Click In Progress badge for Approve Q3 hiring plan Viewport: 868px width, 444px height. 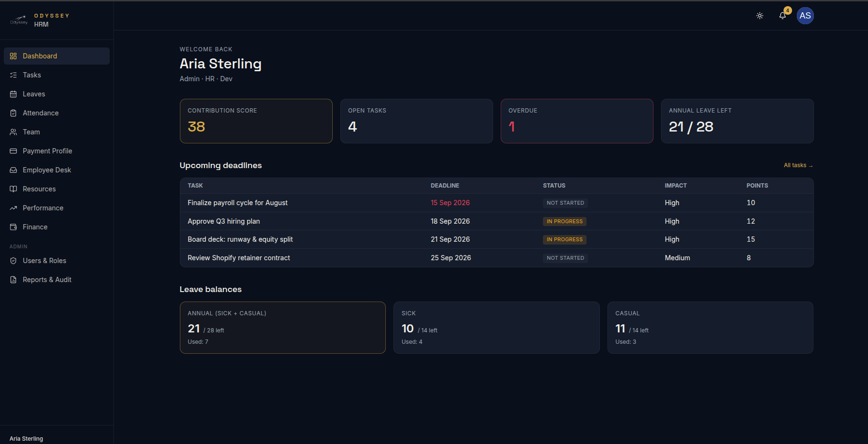(565, 221)
